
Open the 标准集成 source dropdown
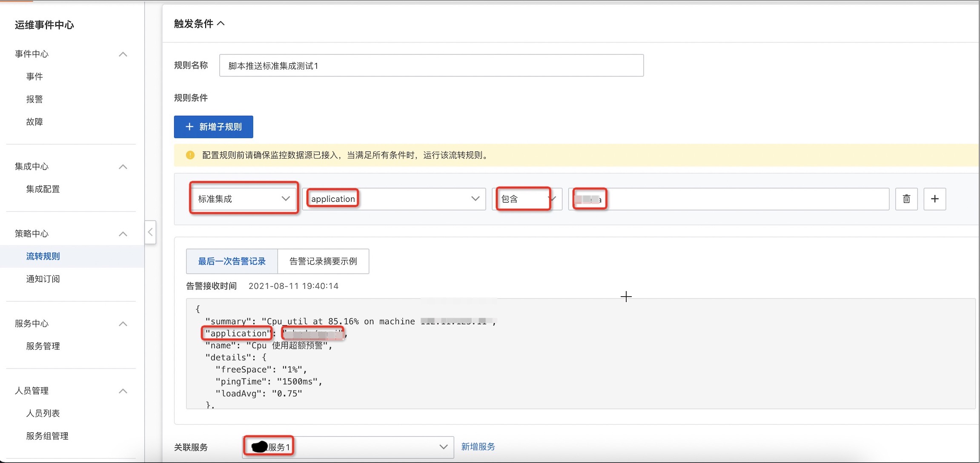(x=244, y=199)
